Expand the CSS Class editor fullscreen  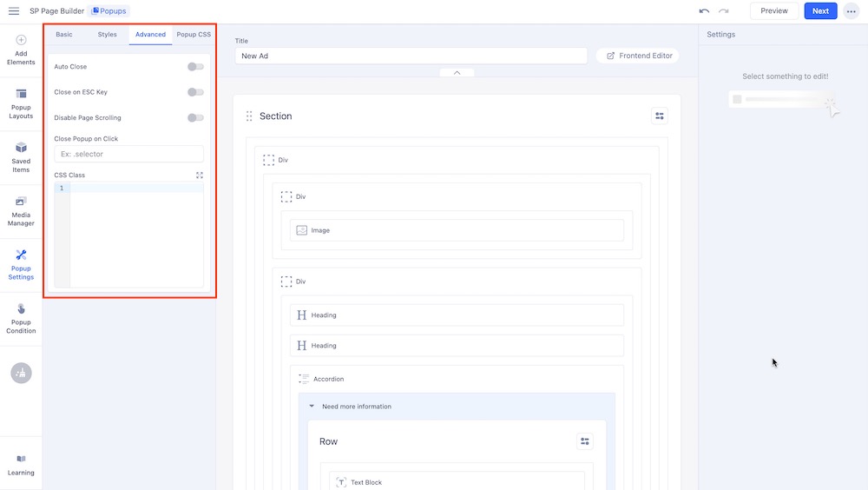(x=200, y=175)
